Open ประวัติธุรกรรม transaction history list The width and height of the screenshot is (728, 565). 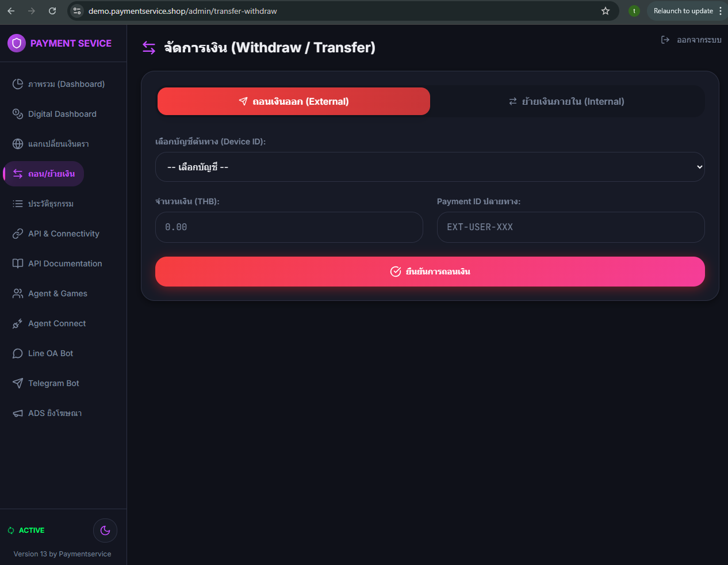tap(51, 204)
